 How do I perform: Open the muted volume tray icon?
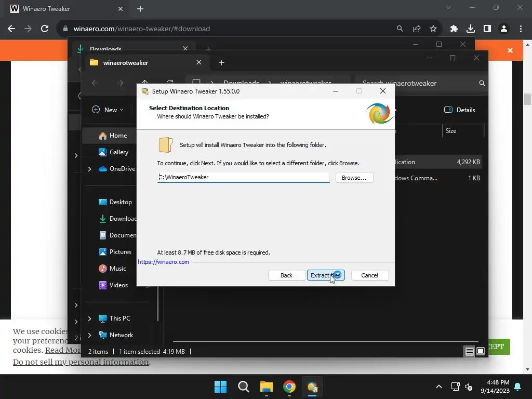469,387
